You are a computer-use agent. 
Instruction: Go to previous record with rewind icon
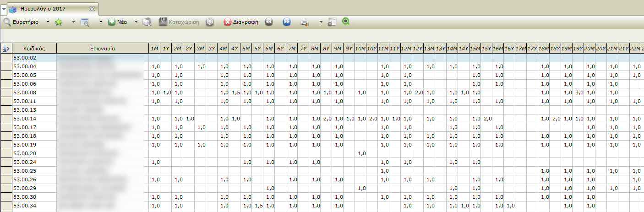click(269, 22)
